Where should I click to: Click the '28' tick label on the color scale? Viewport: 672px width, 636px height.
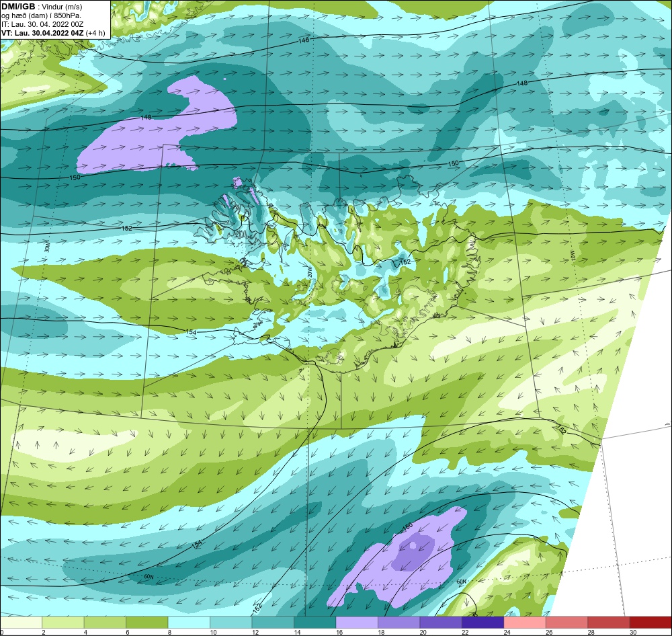pos(591,632)
